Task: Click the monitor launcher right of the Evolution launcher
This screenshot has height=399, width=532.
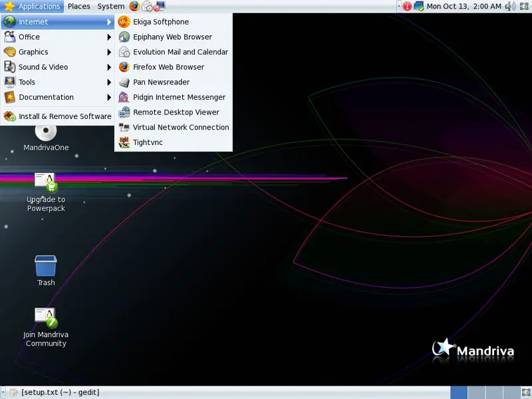Action: coord(159,6)
